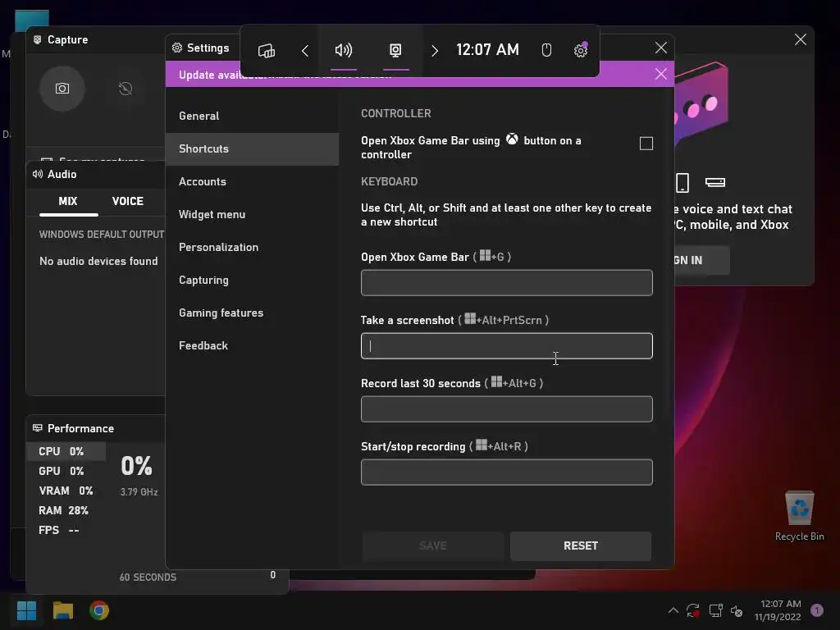Image resolution: width=840 pixels, height=630 pixels.
Task: Click the Performance widget title
Action: point(81,428)
